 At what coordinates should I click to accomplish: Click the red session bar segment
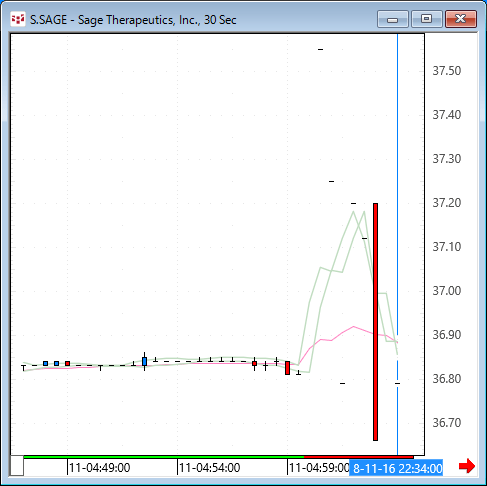(x=359, y=457)
